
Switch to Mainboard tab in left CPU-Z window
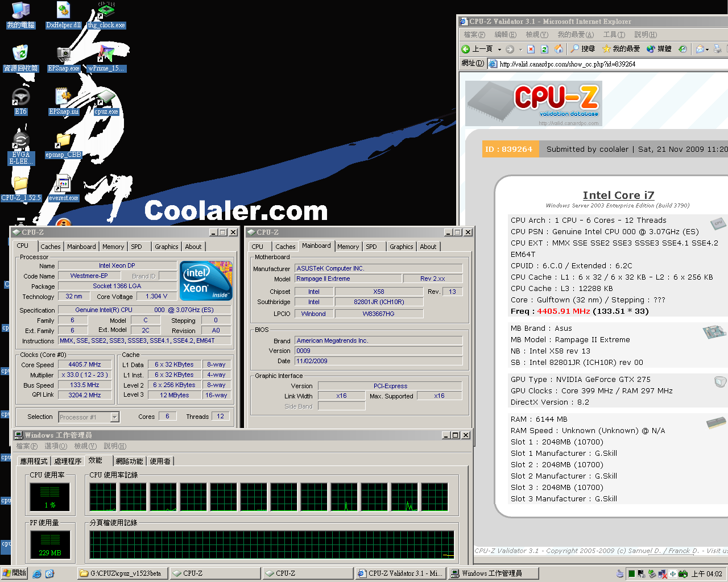pyautogui.click(x=81, y=247)
